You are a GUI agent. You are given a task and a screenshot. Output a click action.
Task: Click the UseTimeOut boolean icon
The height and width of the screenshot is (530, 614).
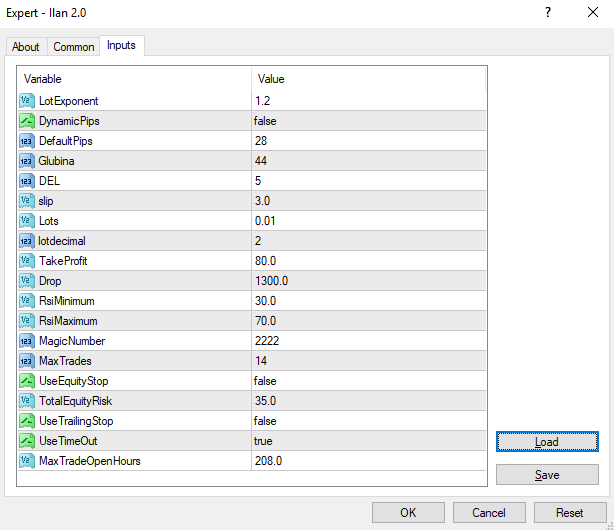(27, 441)
